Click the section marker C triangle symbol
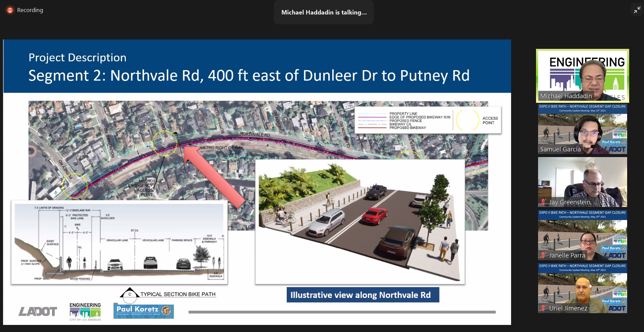 coord(130,294)
